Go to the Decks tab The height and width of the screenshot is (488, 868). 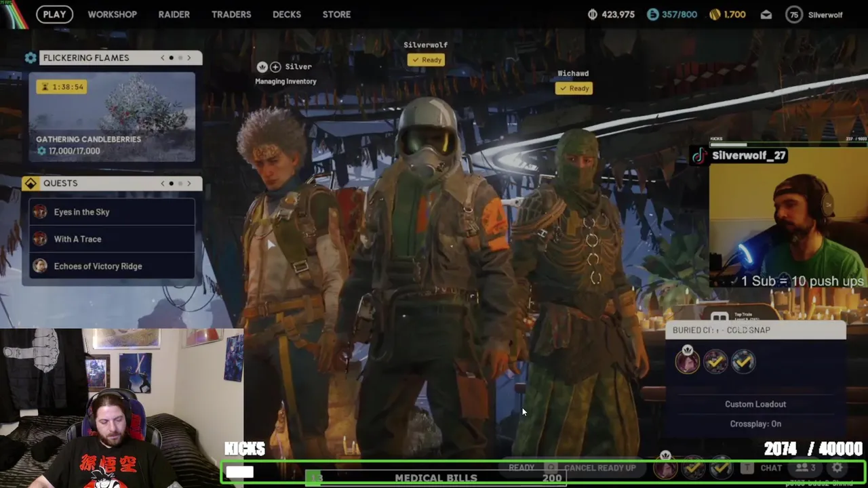[x=287, y=14]
